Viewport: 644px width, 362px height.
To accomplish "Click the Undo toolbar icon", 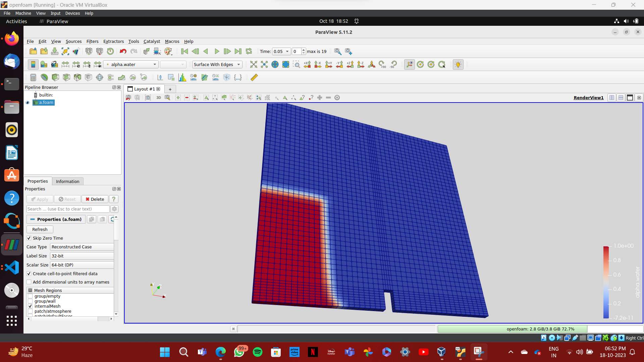I will click(x=123, y=51).
